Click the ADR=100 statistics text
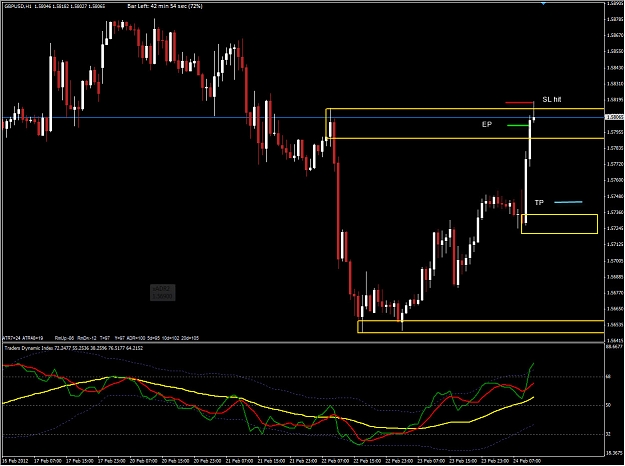The image size is (625, 466). pos(136,338)
